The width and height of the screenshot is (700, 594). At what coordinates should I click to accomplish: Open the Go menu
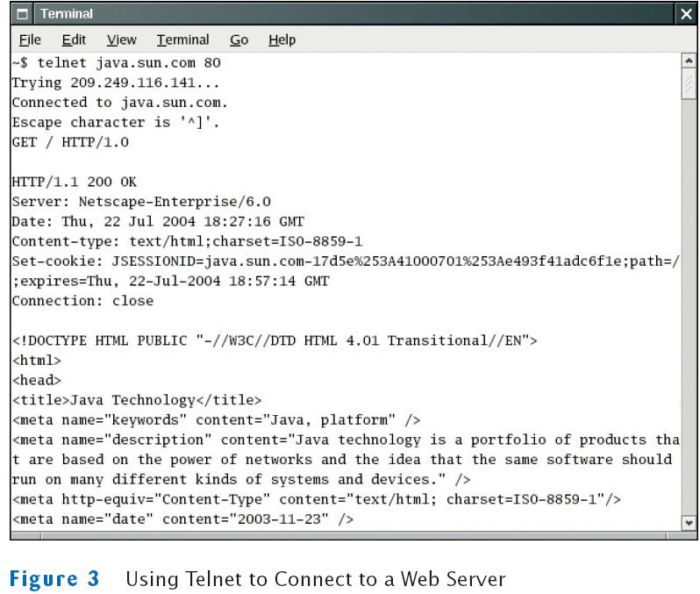pyautogui.click(x=239, y=40)
